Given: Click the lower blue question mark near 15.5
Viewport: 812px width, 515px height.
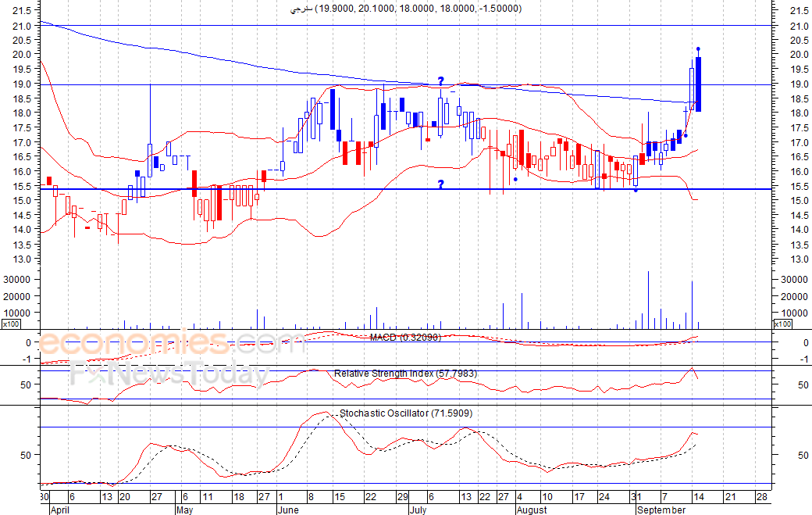Looking at the screenshot, I should coord(440,184).
